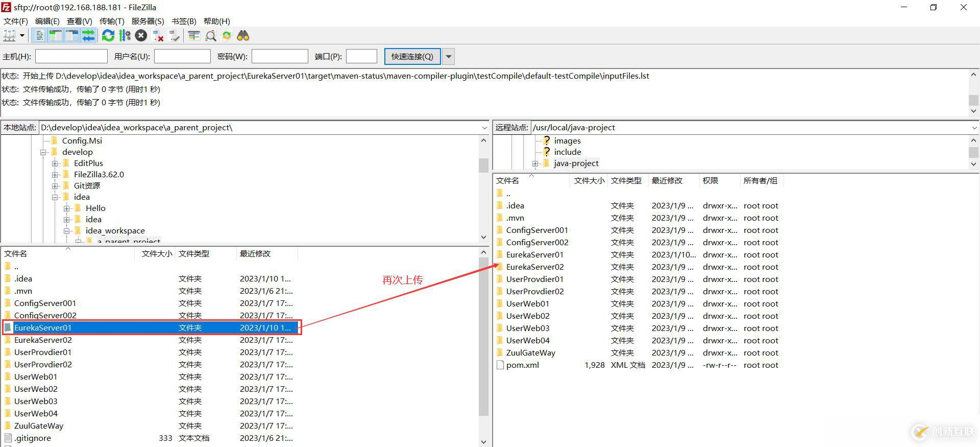
Task: Collapse the idea_workspace tree node
Action: 67,231
